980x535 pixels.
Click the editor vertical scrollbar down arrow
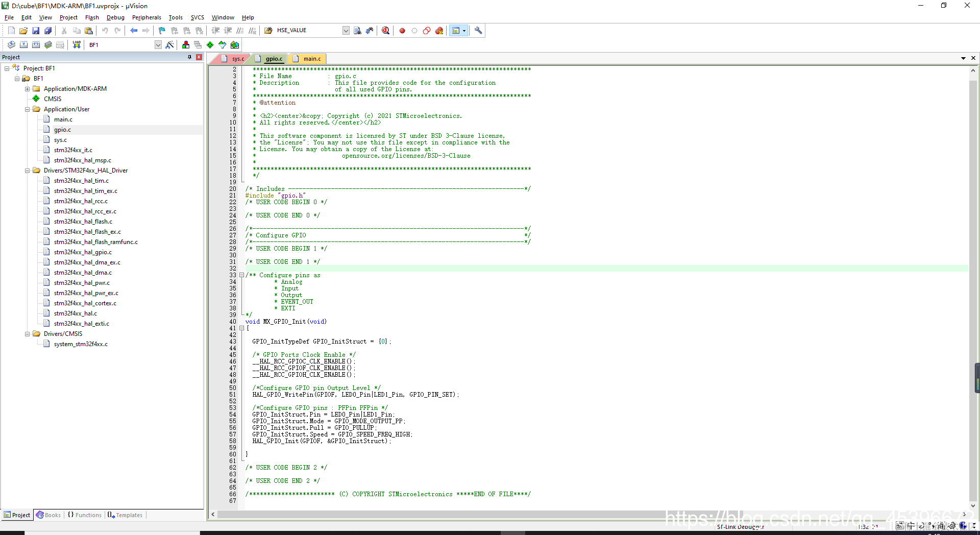point(973,505)
